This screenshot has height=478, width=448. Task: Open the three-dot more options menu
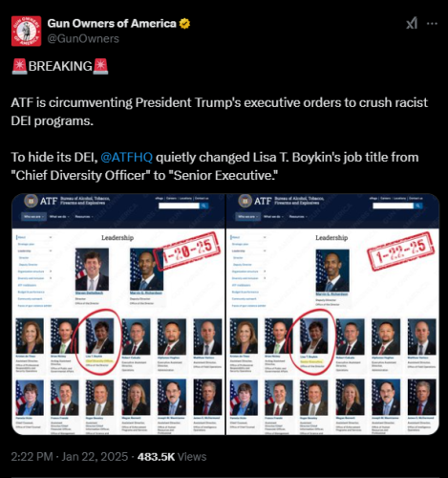pos(432,24)
